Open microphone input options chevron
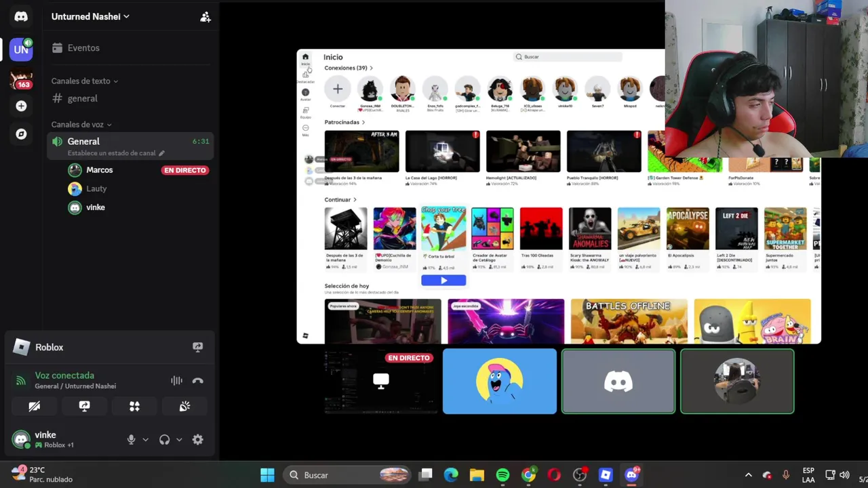This screenshot has height=488, width=868. click(x=145, y=440)
